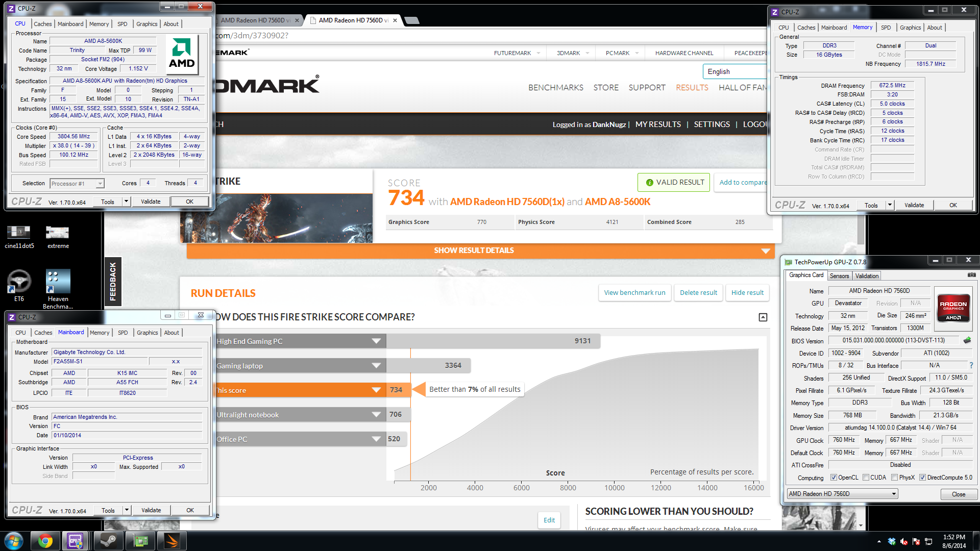The height and width of the screenshot is (551, 980).
Task: Open the Windows Start menu
Action: pos(14,541)
